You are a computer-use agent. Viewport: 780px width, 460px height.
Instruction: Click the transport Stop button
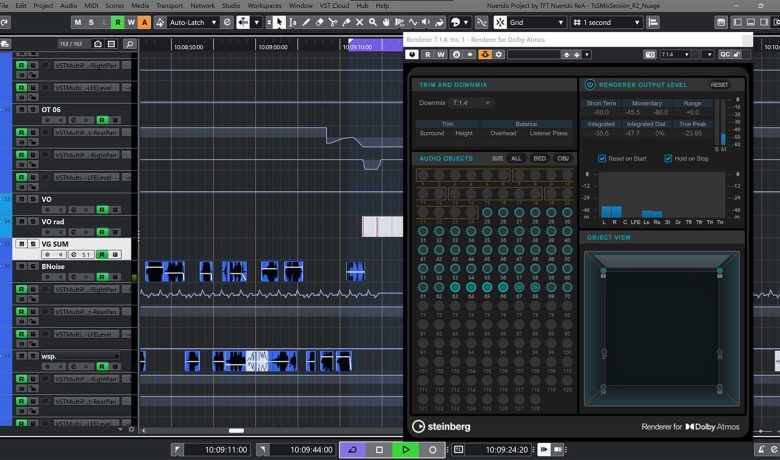(x=379, y=450)
